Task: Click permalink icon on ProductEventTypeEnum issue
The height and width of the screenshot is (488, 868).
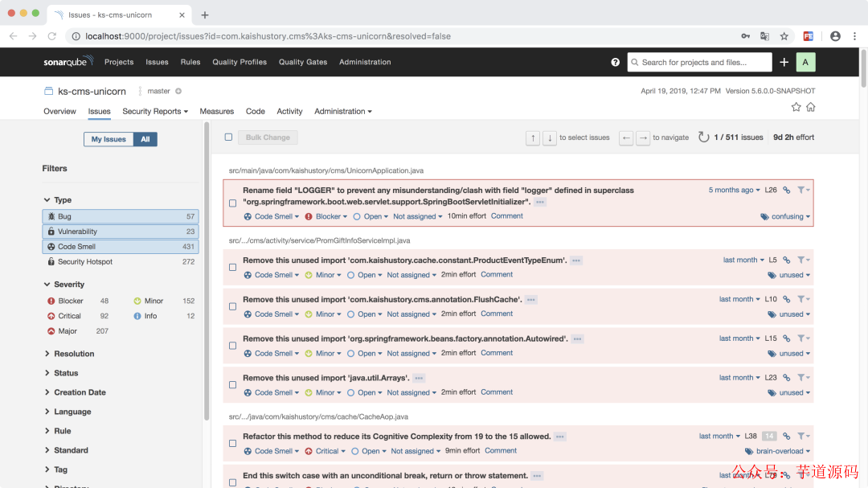Action: tap(786, 260)
